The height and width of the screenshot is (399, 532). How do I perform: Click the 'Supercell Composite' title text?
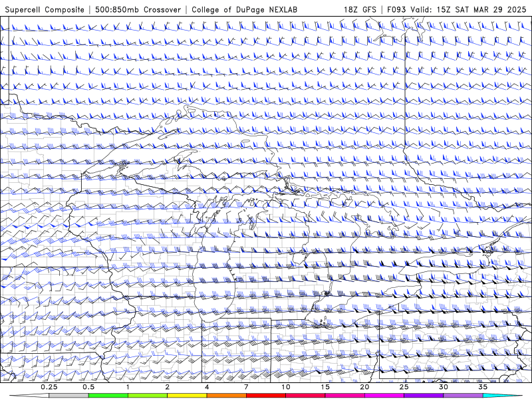click(x=45, y=9)
